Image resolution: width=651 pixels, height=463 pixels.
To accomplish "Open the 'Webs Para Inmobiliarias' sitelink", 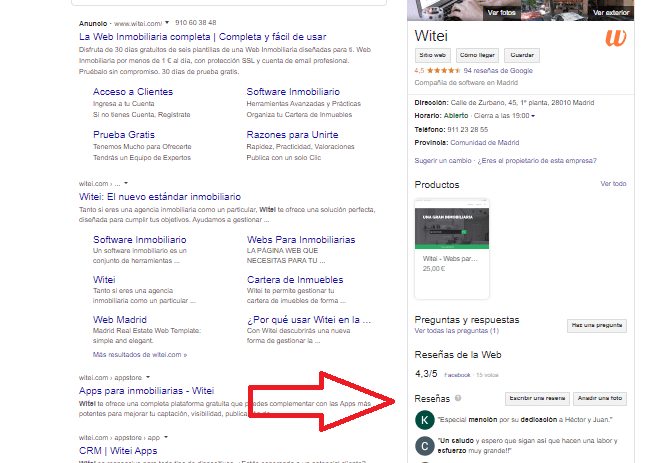I will pos(301,240).
